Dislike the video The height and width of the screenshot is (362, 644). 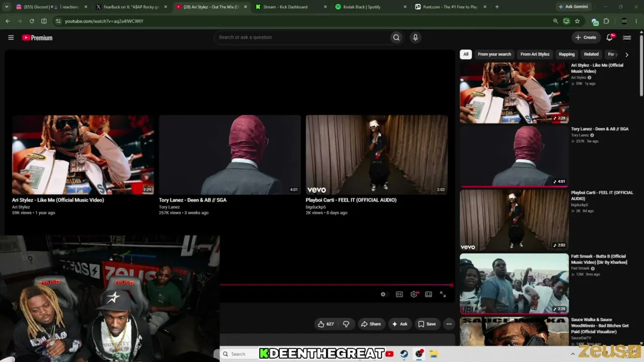346,324
